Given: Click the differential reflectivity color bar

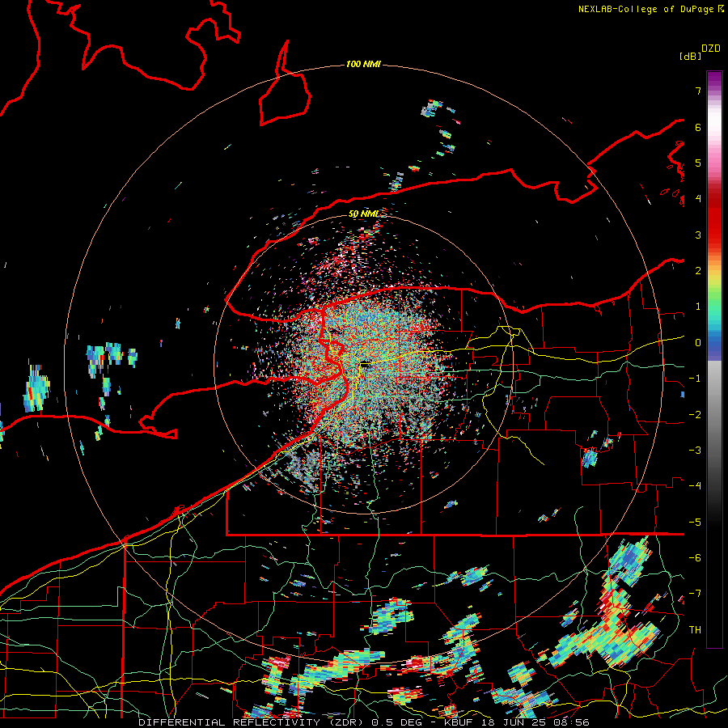Looking at the screenshot, I should [714, 359].
